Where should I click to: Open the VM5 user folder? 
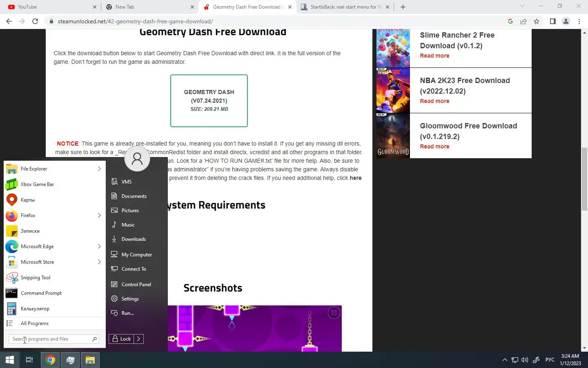click(137, 182)
